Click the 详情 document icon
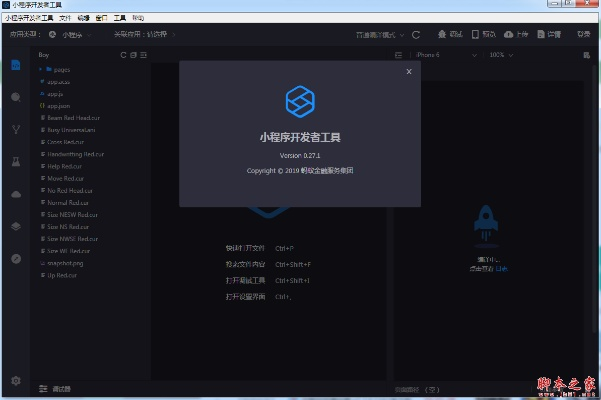 tap(541, 34)
